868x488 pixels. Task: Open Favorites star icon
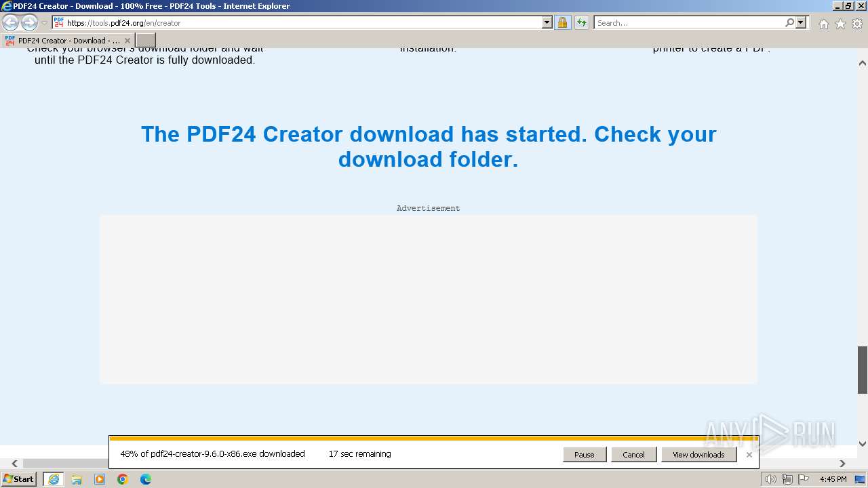click(x=840, y=24)
